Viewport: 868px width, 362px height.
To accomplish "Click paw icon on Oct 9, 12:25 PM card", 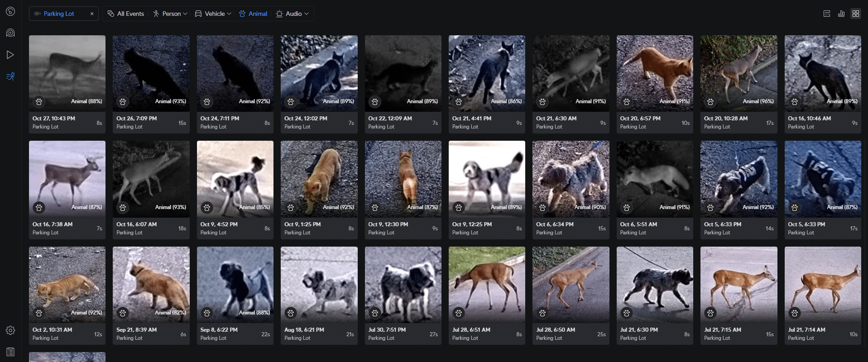I will pos(459,207).
